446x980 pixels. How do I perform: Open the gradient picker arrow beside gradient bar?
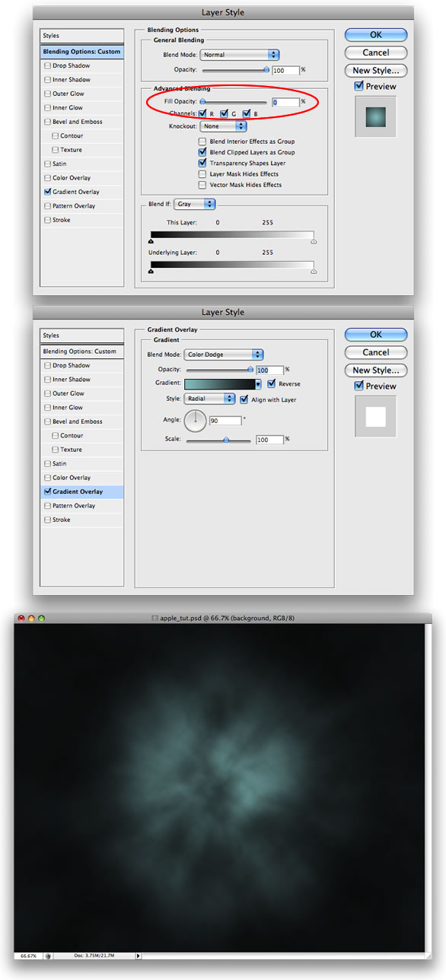coord(259,384)
